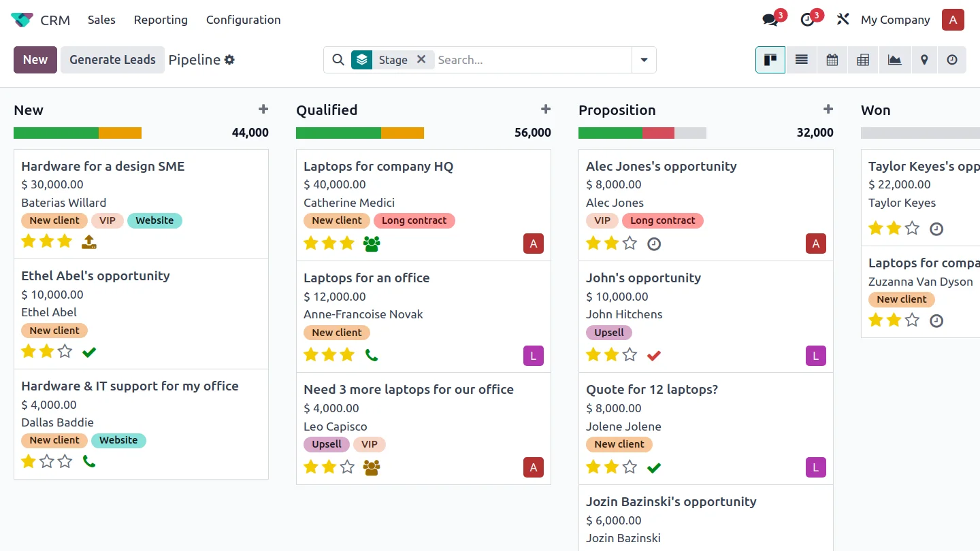Open the graph view

[894, 60]
